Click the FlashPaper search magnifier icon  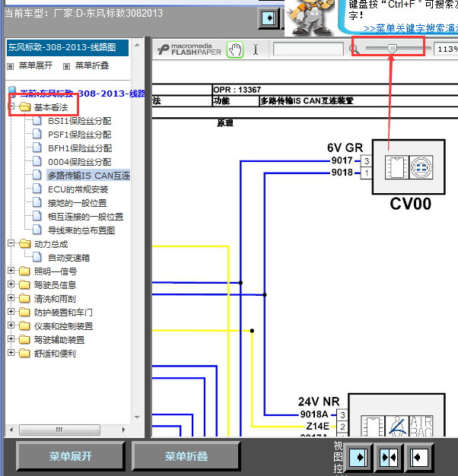[x=354, y=49]
